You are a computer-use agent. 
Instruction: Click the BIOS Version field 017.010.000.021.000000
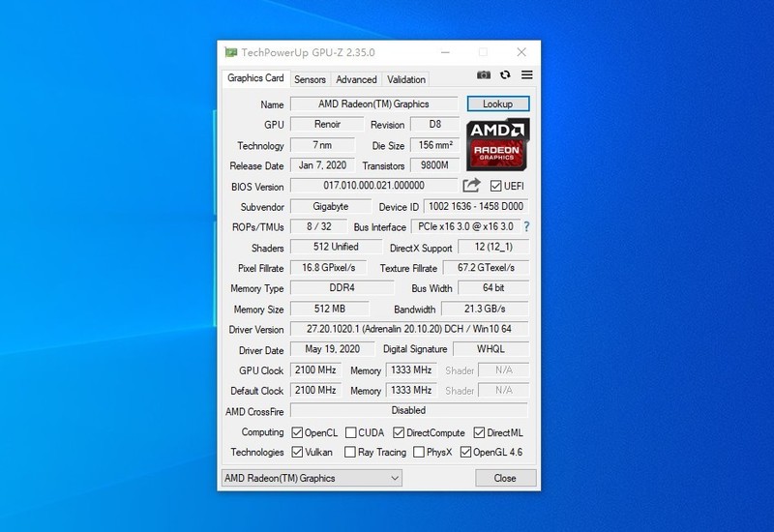373,186
